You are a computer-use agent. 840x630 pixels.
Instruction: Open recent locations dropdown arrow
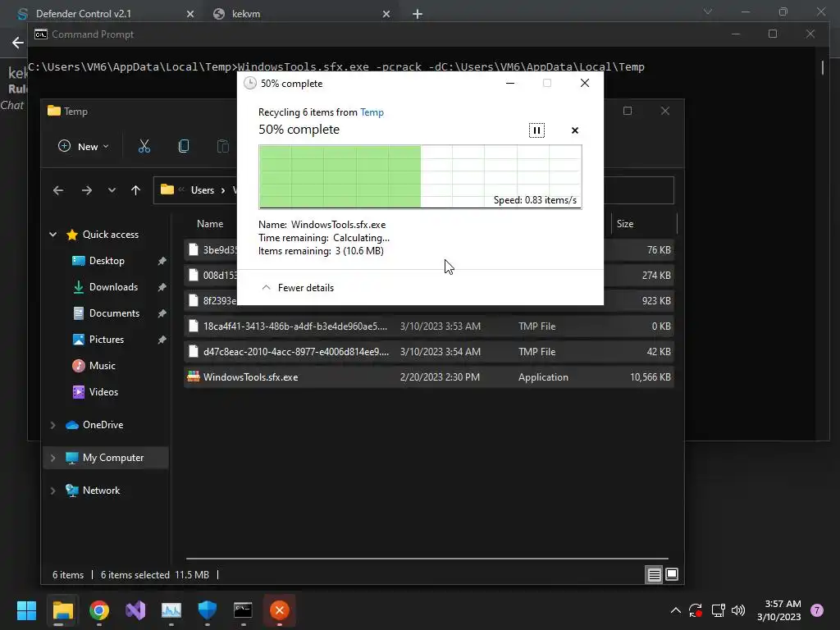[112, 190]
